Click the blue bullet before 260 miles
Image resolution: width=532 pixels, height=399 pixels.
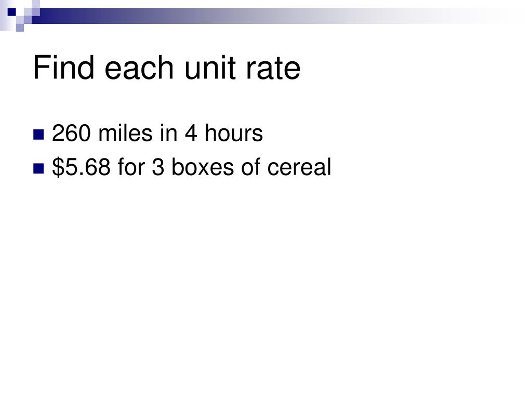pos(38,135)
